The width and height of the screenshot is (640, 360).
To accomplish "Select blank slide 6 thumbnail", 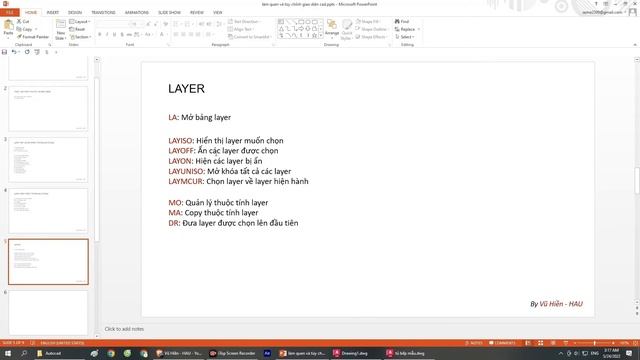I will point(48,313).
